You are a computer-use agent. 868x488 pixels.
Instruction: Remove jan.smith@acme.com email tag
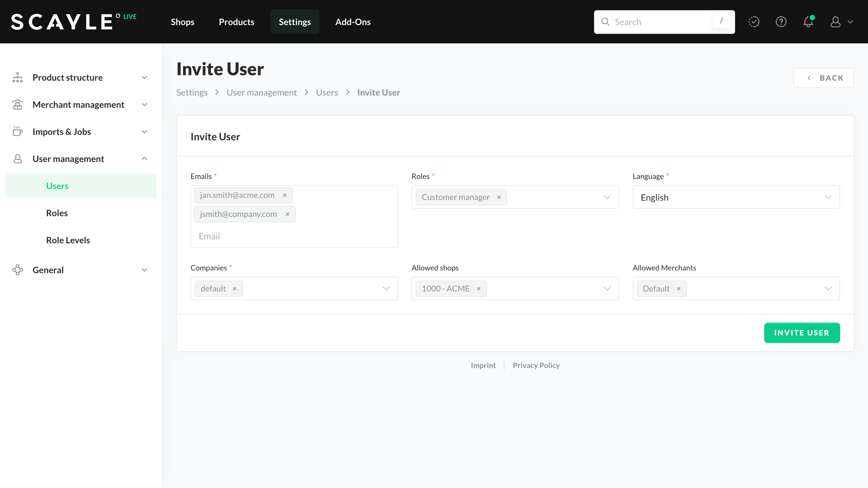285,195
